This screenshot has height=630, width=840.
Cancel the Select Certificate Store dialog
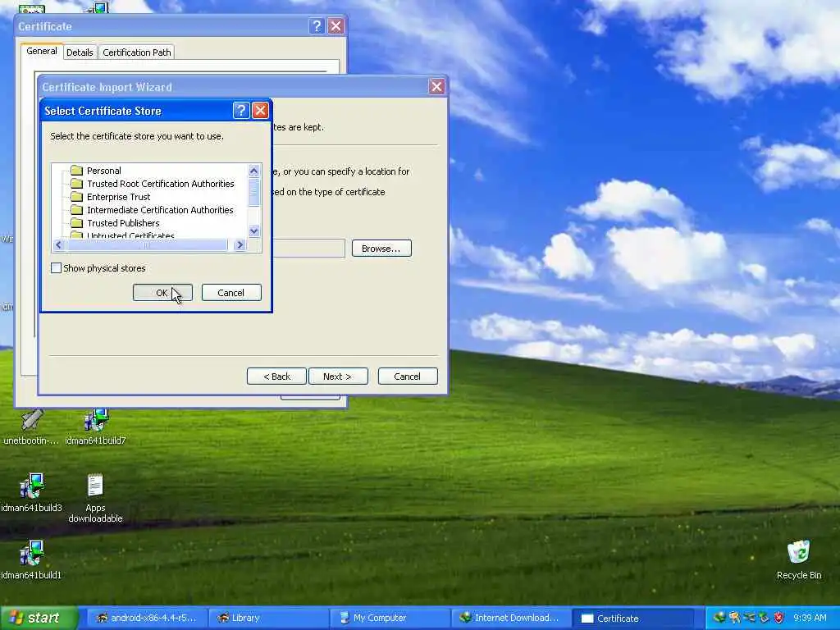click(x=231, y=293)
